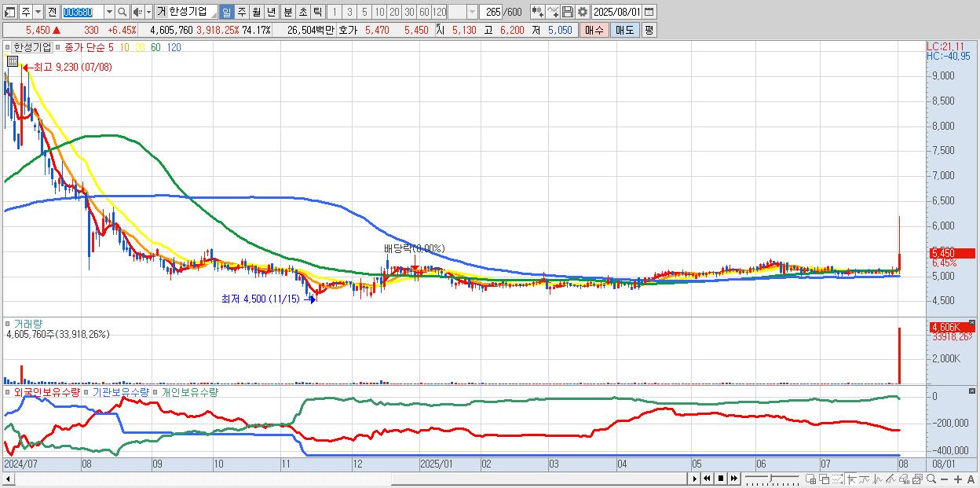Image resolution: width=980 pixels, height=488 pixels.
Task: Save the chart with the floppy disk icon
Action: pyautogui.click(x=568, y=12)
